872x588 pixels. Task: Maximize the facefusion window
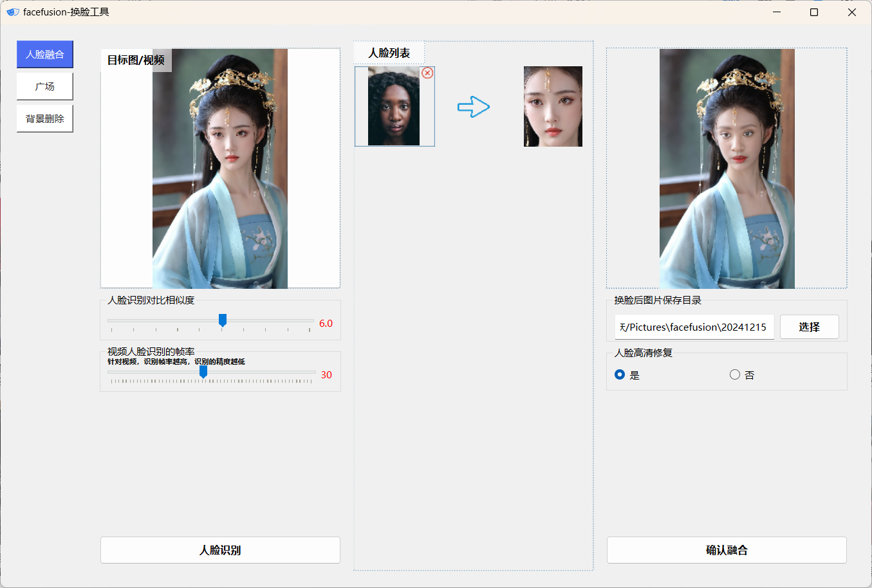(814, 12)
